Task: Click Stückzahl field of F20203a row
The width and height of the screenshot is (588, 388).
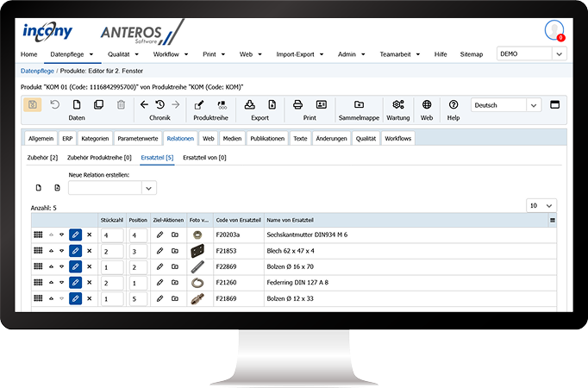Action: click(112, 235)
